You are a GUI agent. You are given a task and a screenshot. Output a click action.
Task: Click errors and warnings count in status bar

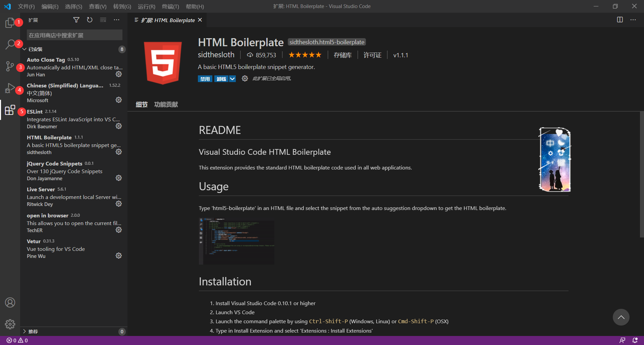(x=17, y=340)
